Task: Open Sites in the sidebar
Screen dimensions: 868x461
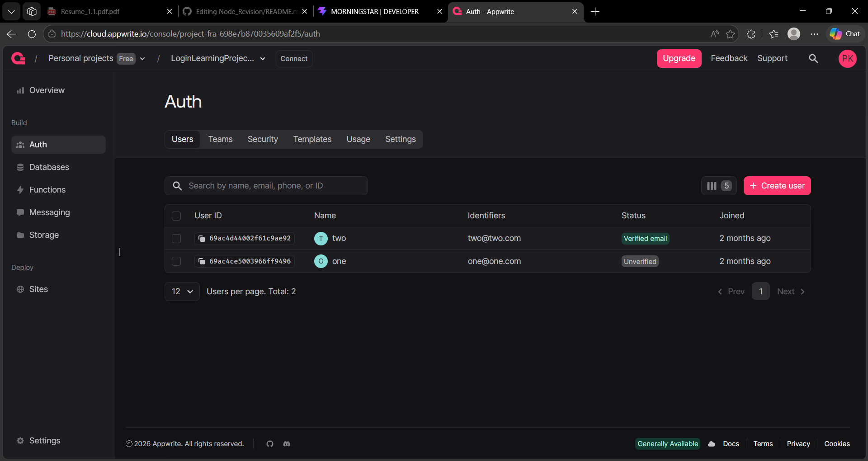Action: click(x=58, y=289)
